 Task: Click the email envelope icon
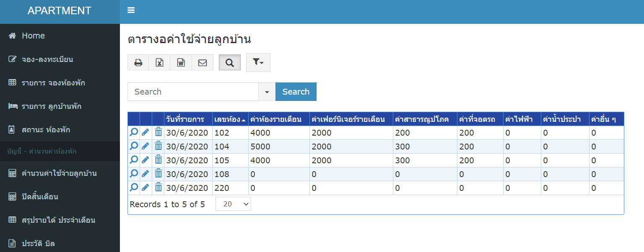click(x=203, y=62)
